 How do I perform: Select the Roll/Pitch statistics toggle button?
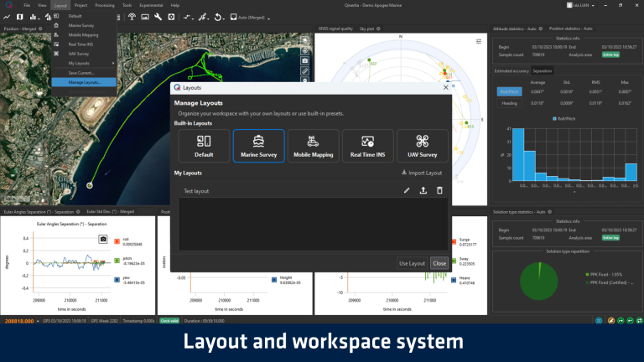tap(509, 91)
